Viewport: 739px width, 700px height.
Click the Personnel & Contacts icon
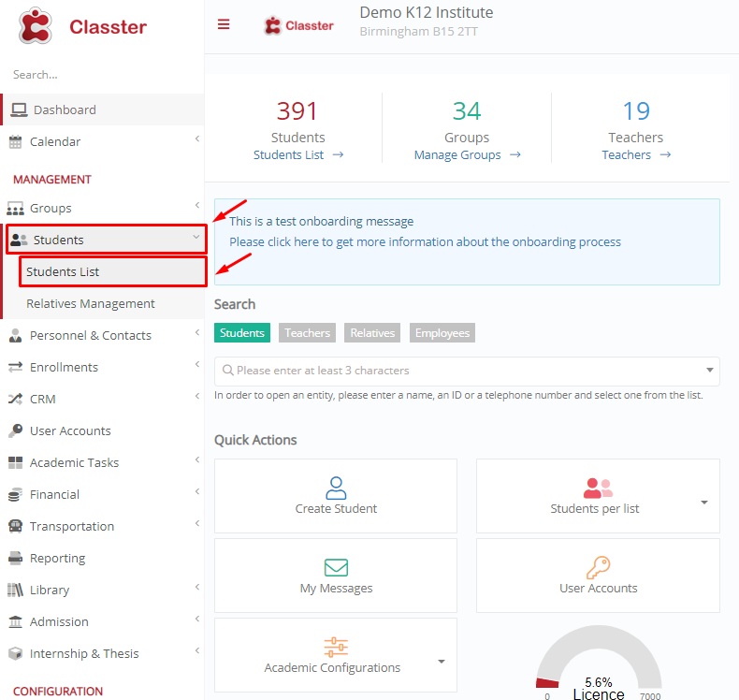pos(16,336)
